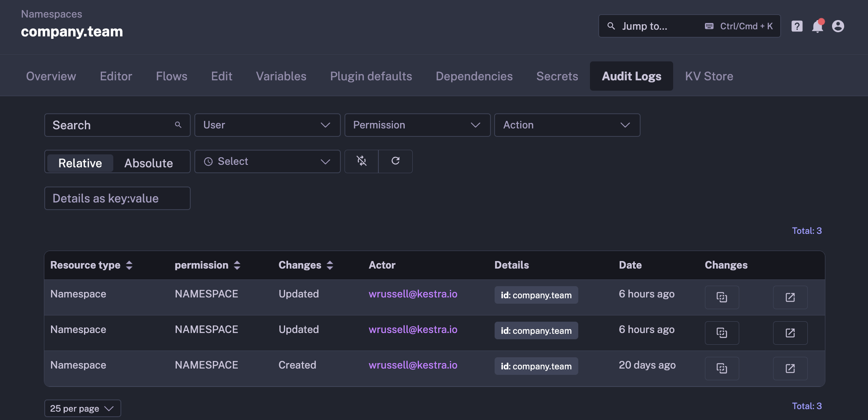Open the user profile avatar
This screenshot has height=420, width=868.
pos(838,26)
